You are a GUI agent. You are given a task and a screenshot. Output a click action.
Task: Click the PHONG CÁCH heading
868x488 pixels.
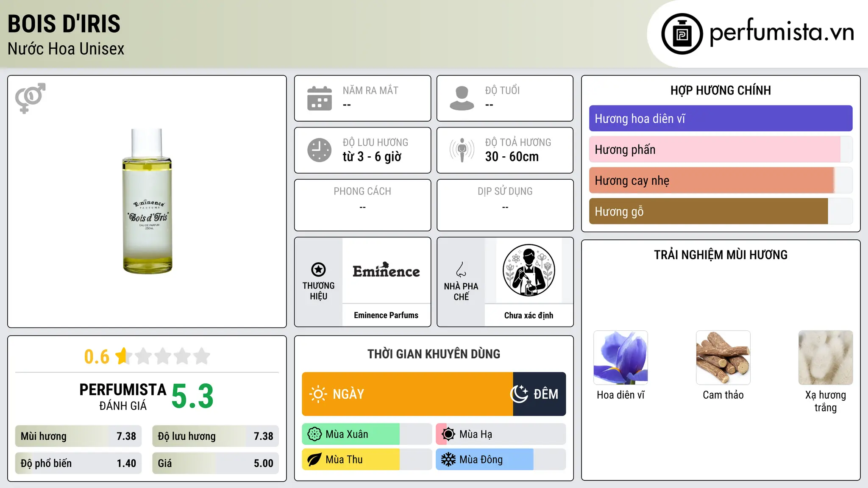pos(362,191)
